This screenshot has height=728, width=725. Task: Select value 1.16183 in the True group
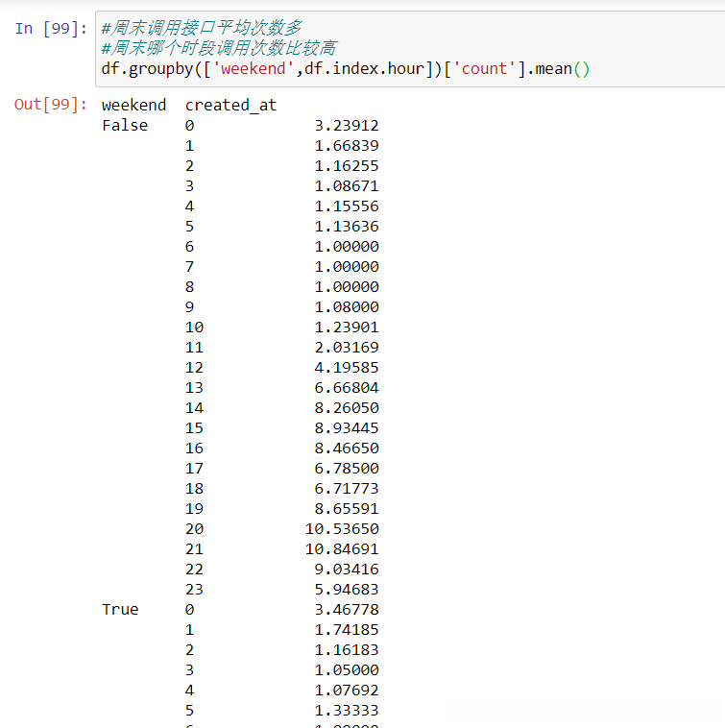coord(347,650)
